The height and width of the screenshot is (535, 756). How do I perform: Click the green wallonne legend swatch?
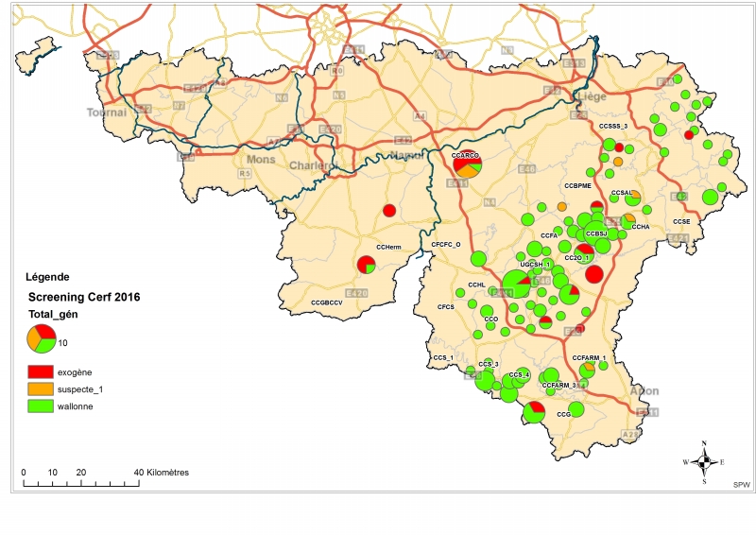[x=41, y=406]
